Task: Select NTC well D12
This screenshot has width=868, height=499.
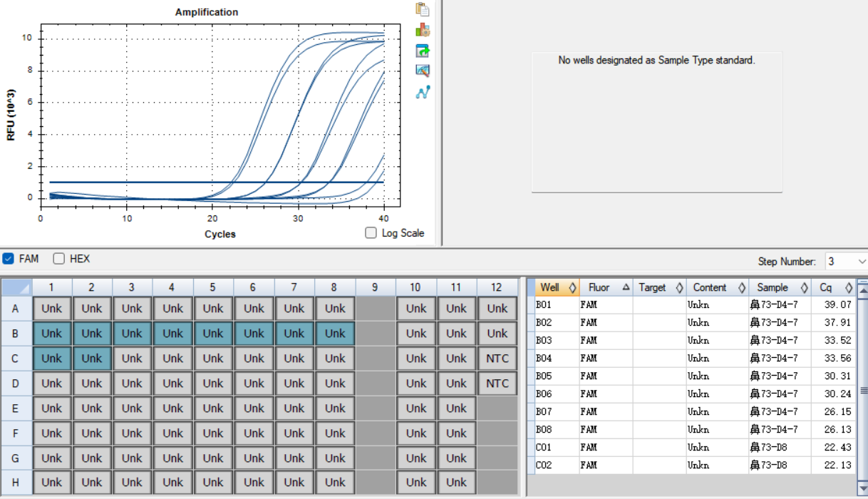Action: pos(497,384)
